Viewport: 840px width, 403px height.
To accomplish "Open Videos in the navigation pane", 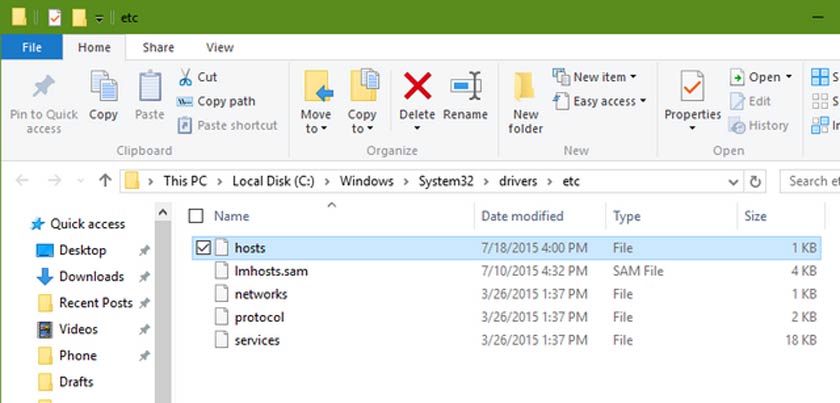I will (66, 329).
